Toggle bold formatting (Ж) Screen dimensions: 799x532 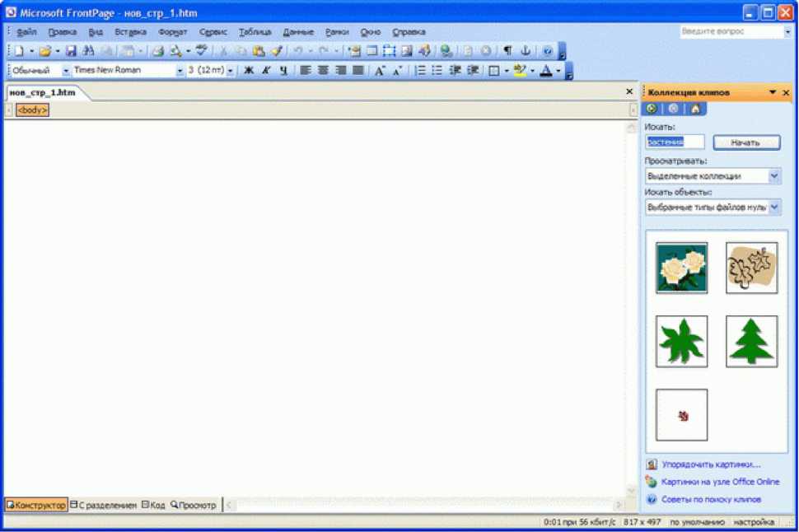coord(249,71)
